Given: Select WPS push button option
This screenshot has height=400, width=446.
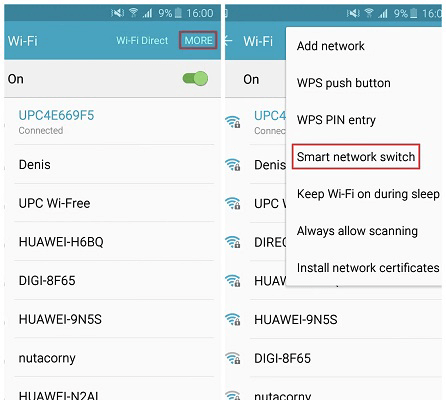Looking at the screenshot, I should [343, 83].
